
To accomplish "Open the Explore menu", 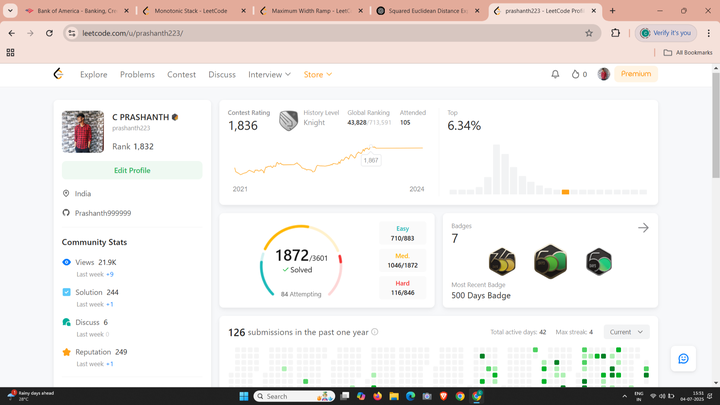I will 94,74.
